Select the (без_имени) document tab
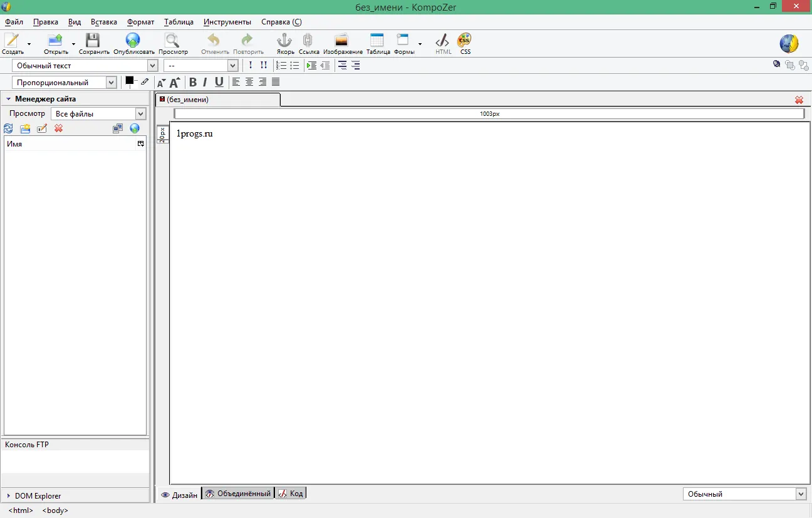The width and height of the screenshot is (812, 518). (x=217, y=100)
